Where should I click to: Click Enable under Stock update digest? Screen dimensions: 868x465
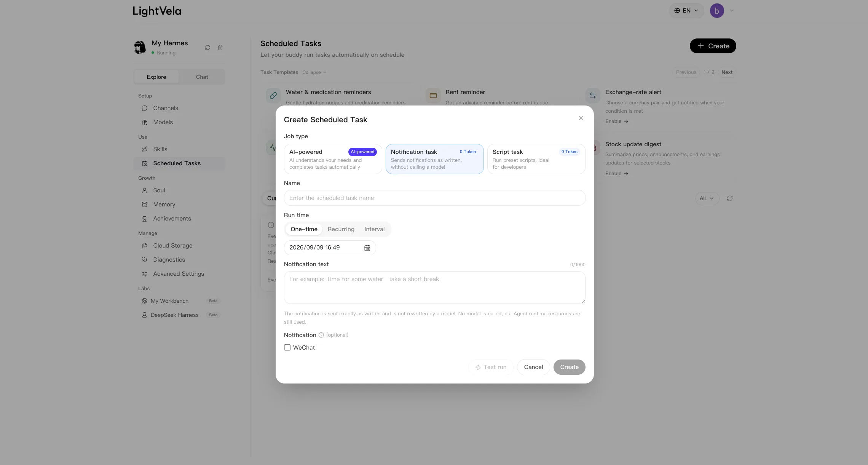(x=617, y=174)
